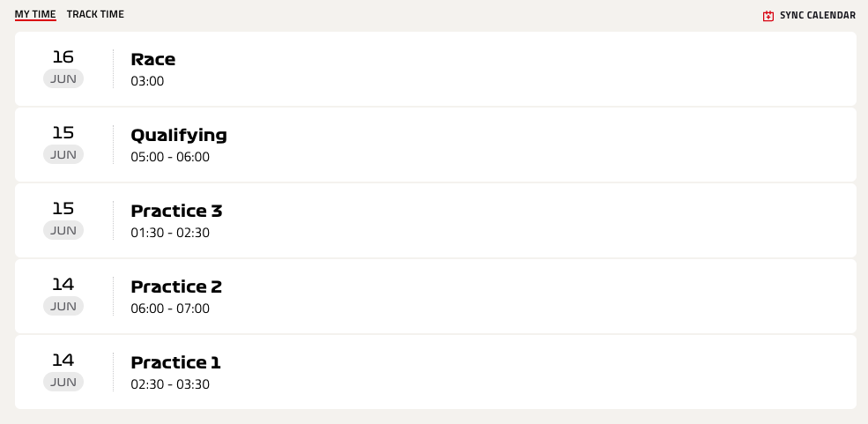The height and width of the screenshot is (424, 868).
Task: Click Practice 2 time 06:00 - 07:00
Action: tap(170, 309)
